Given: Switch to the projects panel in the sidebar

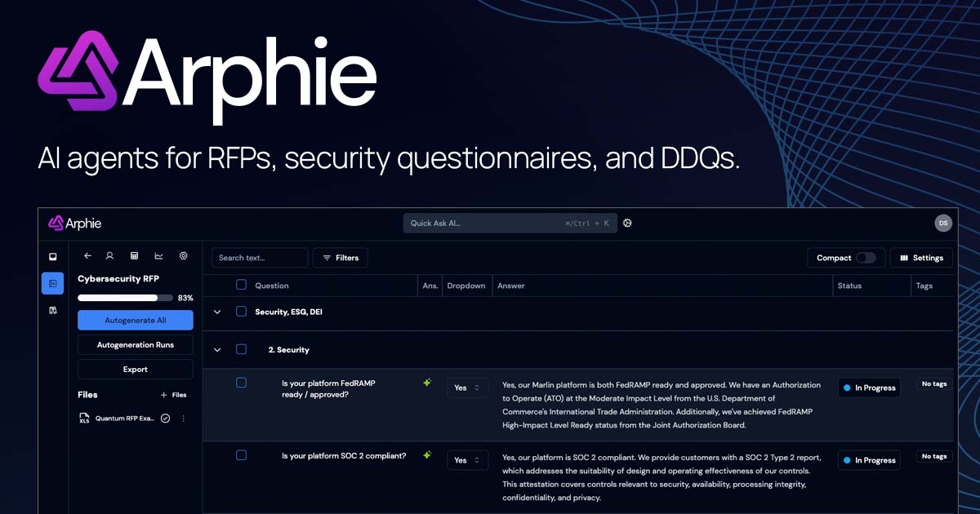Looking at the screenshot, I should pyautogui.click(x=52, y=283).
